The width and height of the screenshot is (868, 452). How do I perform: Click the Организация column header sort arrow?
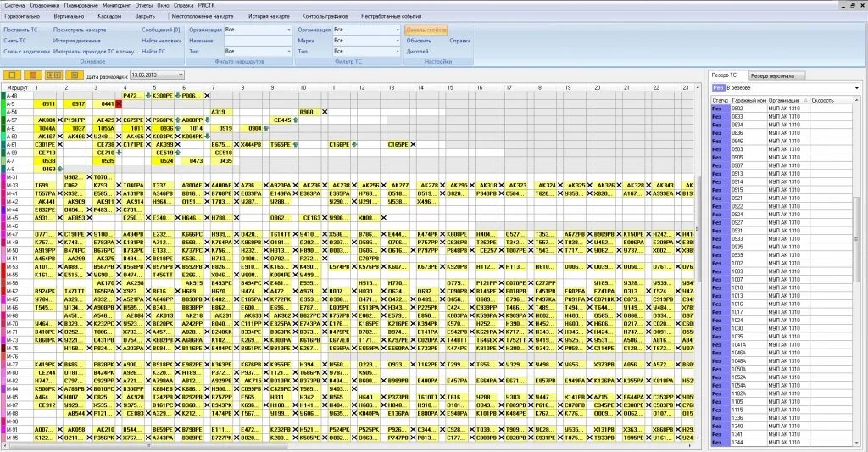[x=805, y=101]
